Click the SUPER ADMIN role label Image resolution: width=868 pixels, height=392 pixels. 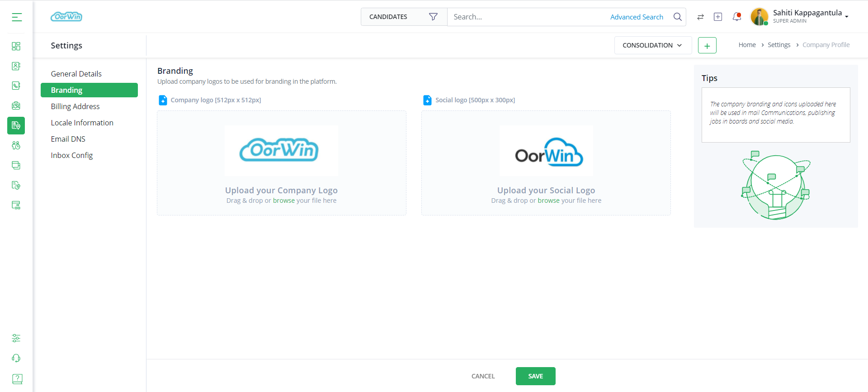coord(789,21)
